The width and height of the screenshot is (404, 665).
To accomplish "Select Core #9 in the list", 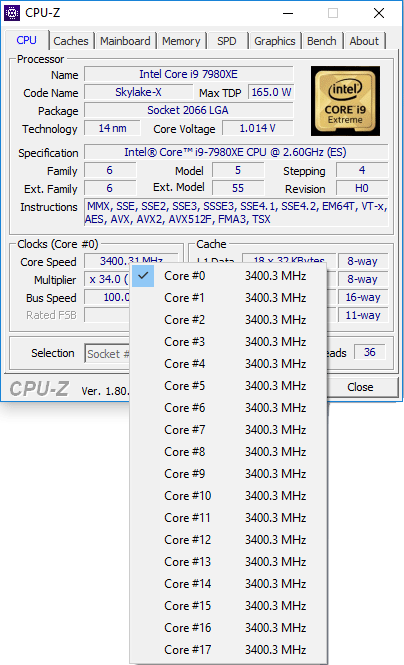I will pos(228,475).
